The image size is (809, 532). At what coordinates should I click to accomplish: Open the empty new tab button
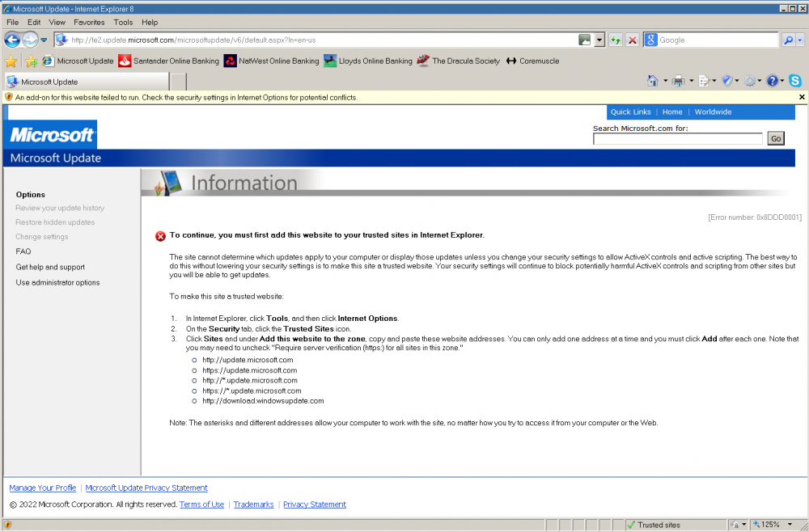tap(178, 82)
